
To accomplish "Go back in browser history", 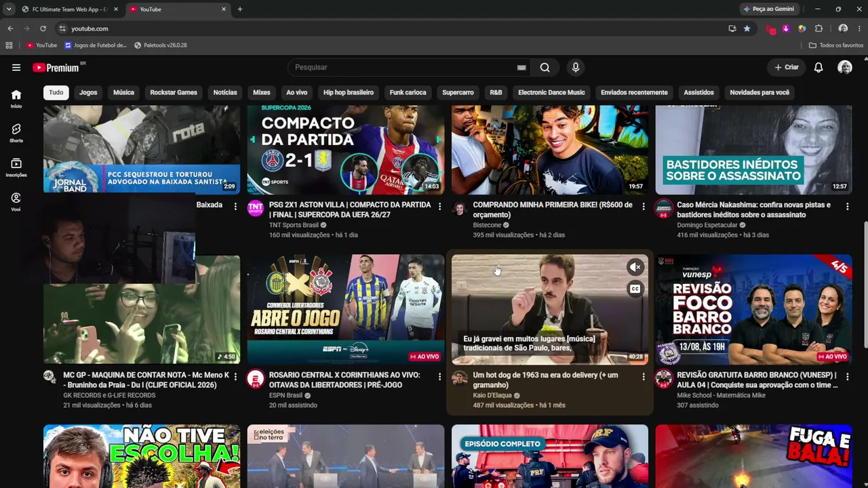I will pos(10,28).
